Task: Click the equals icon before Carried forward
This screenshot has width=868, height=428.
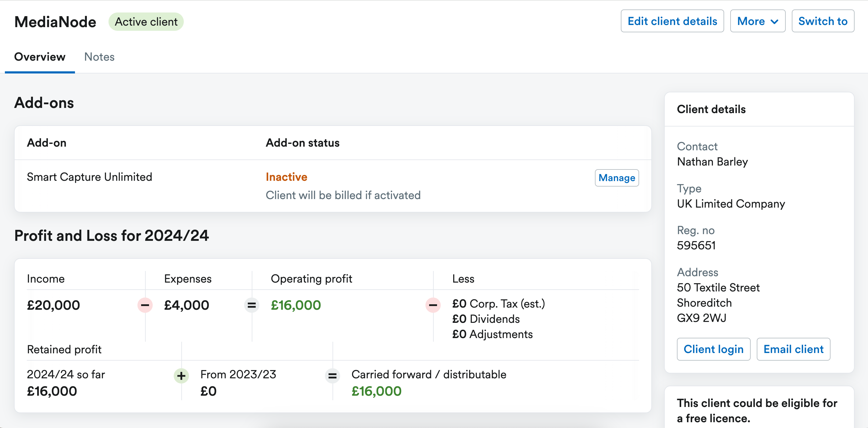Action: pos(332,376)
